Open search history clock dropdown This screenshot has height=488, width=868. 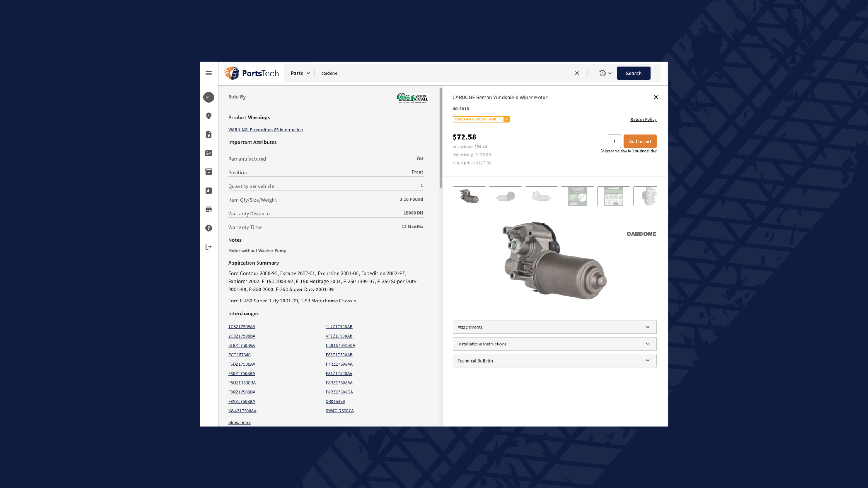tap(605, 73)
